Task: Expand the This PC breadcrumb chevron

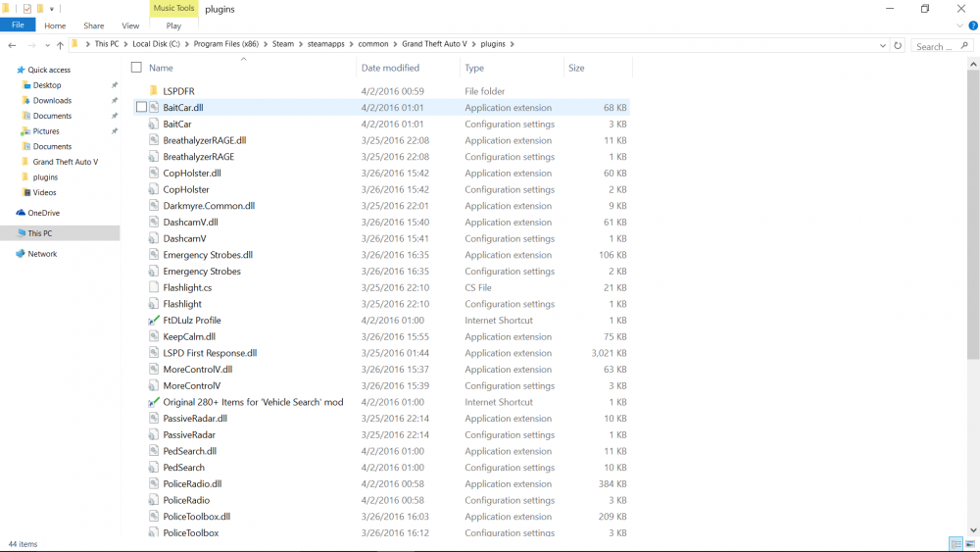Action: 125,44
